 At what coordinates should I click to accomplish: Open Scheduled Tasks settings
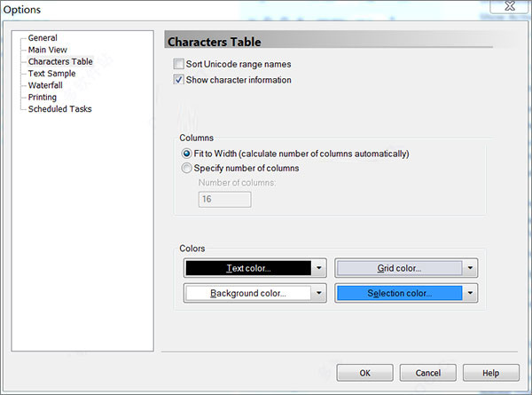[x=59, y=109]
